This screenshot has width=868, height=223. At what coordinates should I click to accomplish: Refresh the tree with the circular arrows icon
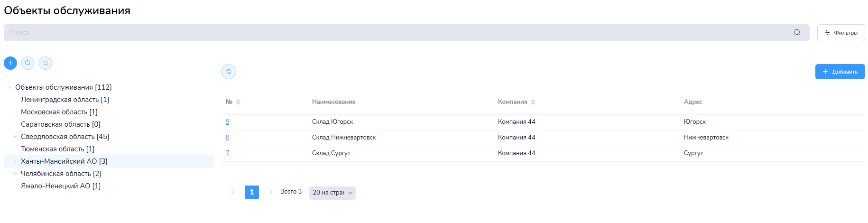pos(46,63)
